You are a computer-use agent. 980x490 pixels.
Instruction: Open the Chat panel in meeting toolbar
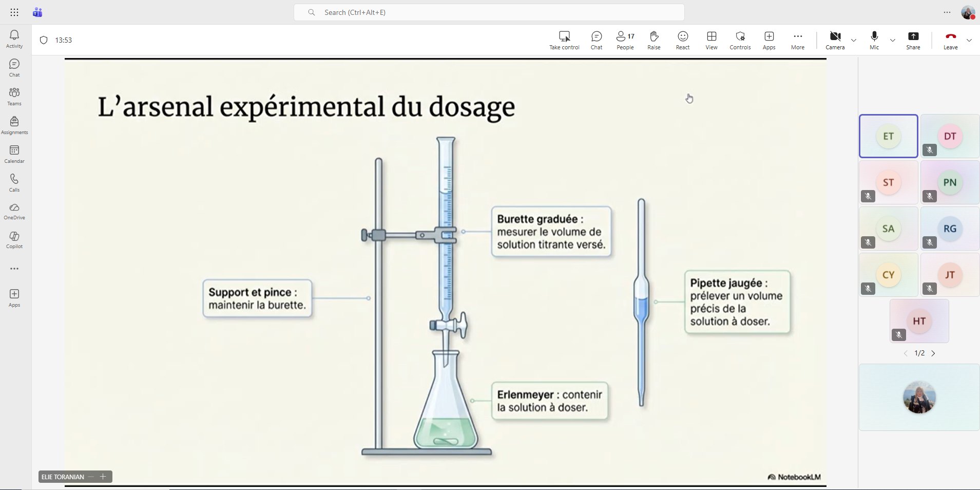point(596,40)
